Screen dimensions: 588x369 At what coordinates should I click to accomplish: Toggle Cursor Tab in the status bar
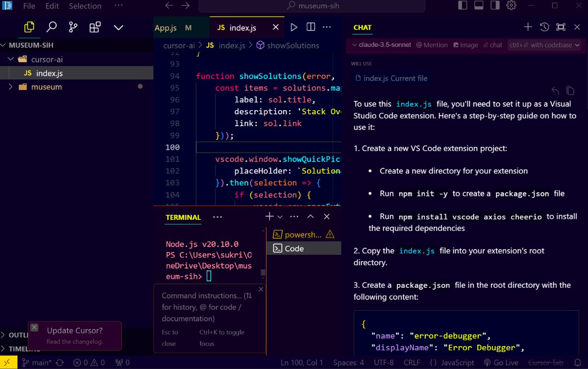point(545,362)
